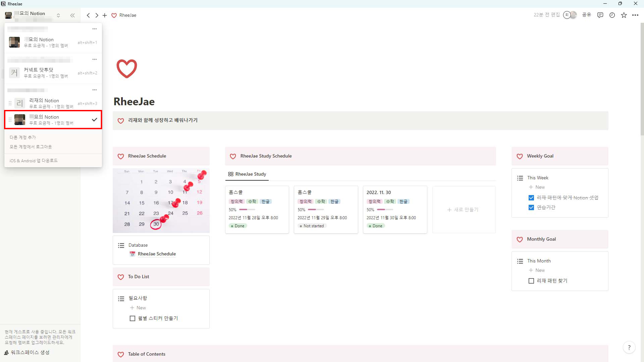The image size is (644, 362).
Task: Uncheck the 연습기간 weekly goal
Action: tap(531, 207)
